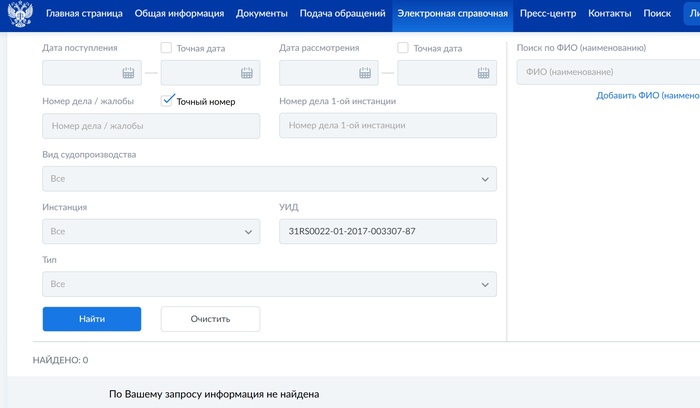Image resolution: width=700 pixels, height=408 pixels.
Task: Go to Главная страница menu item
Action: 84,14
